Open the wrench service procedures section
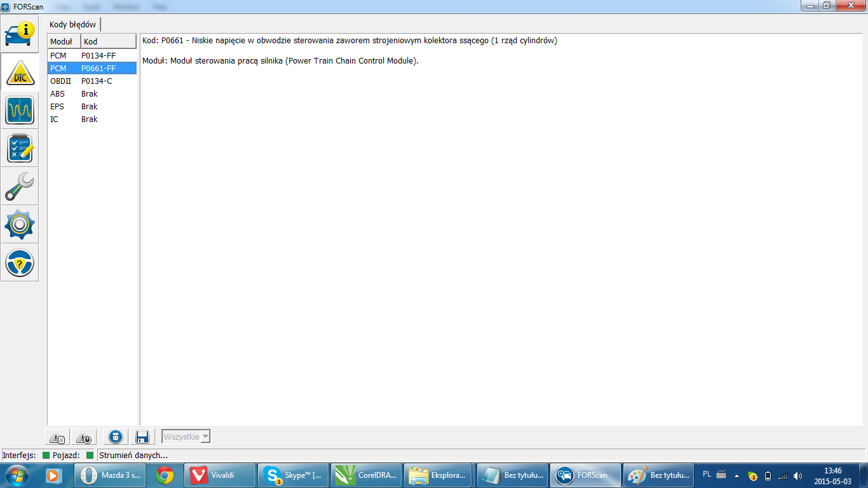The image size is (868, 488). 20,186
